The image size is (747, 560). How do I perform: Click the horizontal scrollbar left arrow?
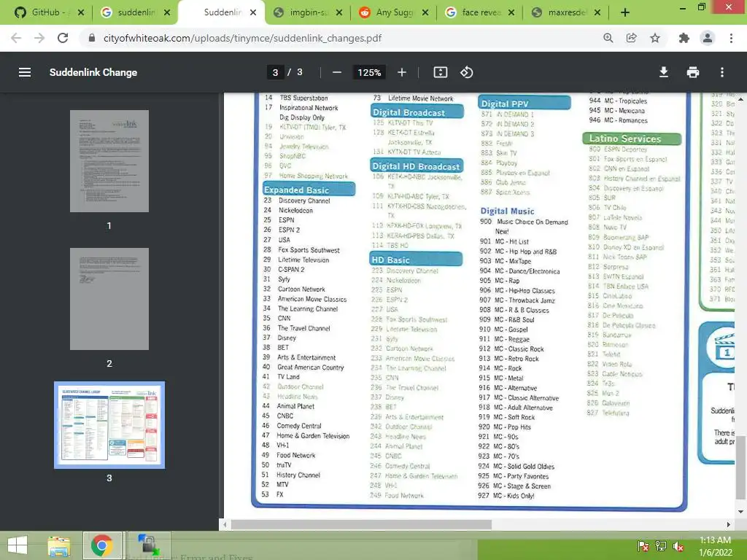pyautogui.click(x=225, y=524)
